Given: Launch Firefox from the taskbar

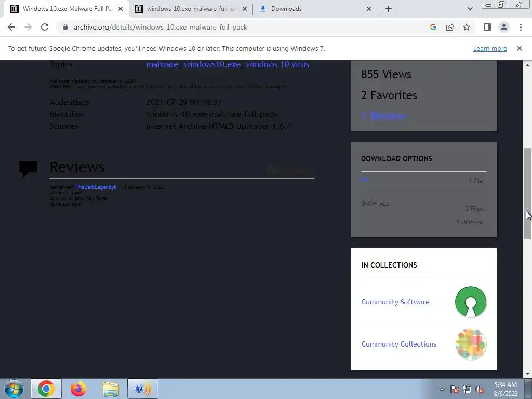Looking at the screenshot, I should pyautogui.click(x=78, y=389).
